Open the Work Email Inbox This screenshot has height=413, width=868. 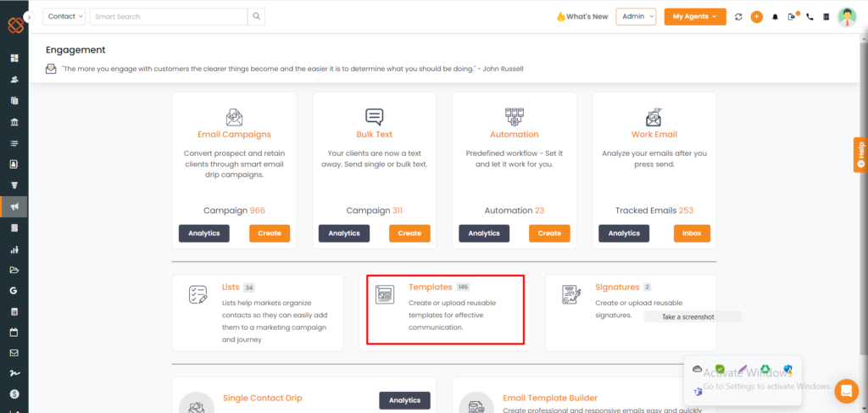pyautogui.click(x=692, y=233)
